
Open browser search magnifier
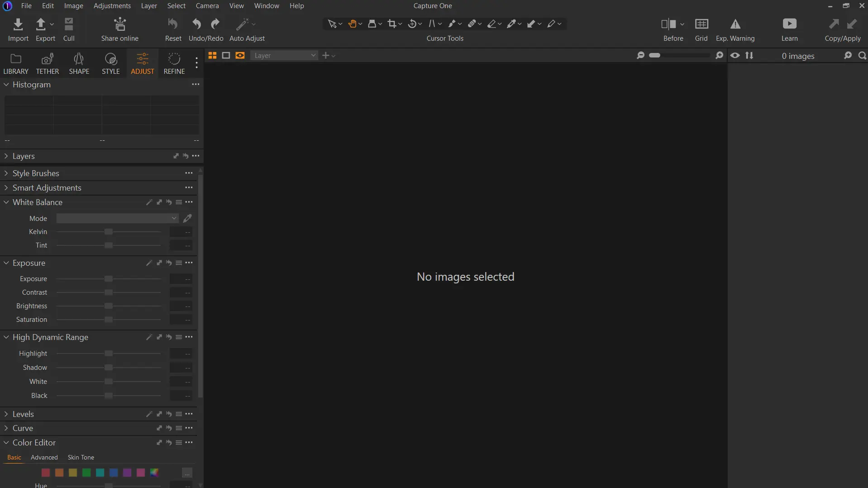(x=862, y=55)
